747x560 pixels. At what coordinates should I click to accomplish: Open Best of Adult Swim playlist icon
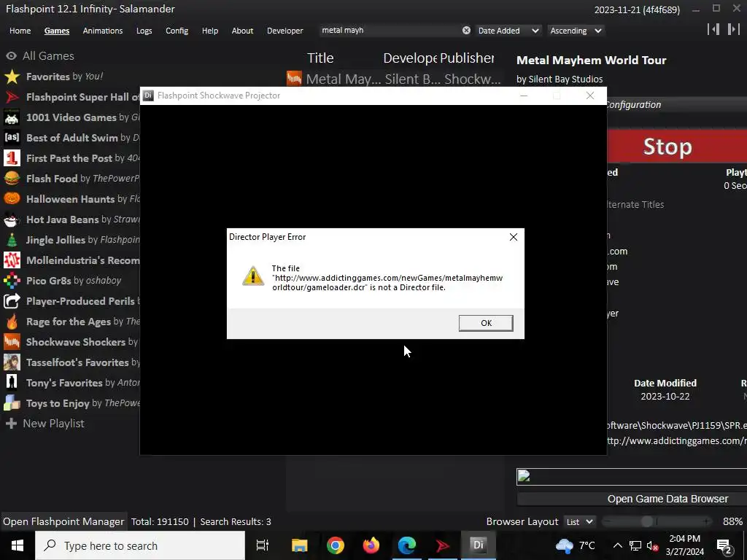[12, 138]
